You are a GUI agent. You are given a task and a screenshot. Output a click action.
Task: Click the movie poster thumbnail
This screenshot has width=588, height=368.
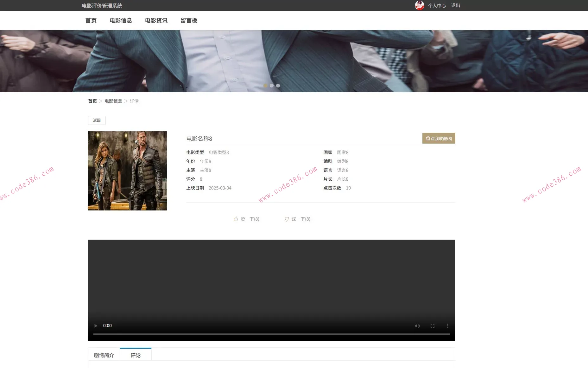pyautogui.click(x=128, y=171)
